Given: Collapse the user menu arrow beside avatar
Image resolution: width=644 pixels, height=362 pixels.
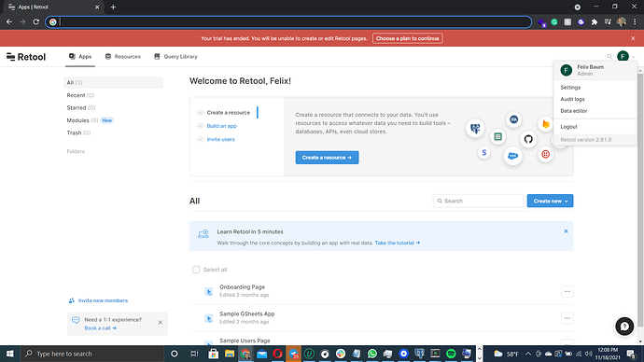Looking at the screenshot, I should [x=633, y=57].
